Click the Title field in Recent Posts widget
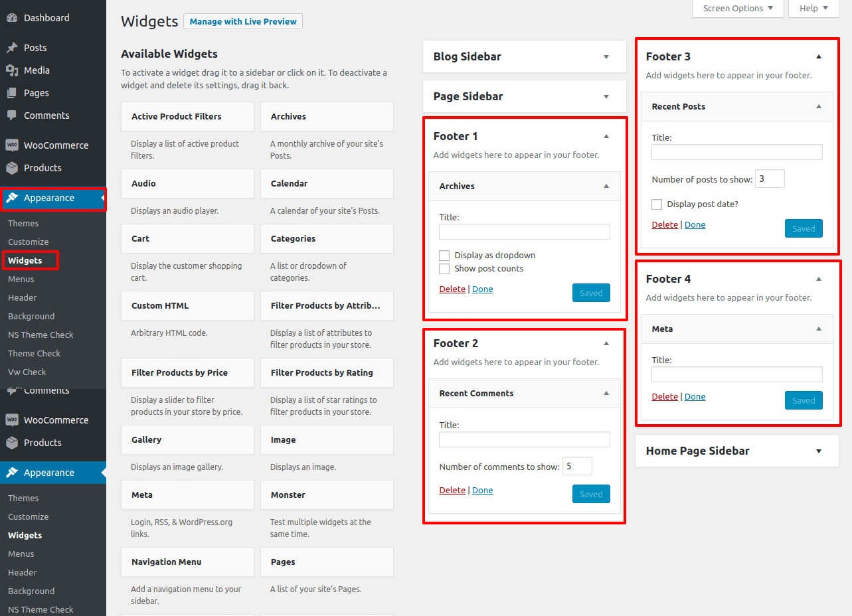Viewport: 852px width, 616px height. tap(736, 153)
